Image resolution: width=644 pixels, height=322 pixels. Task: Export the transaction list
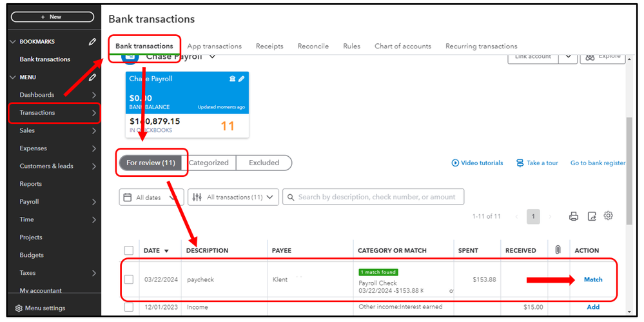591,216
